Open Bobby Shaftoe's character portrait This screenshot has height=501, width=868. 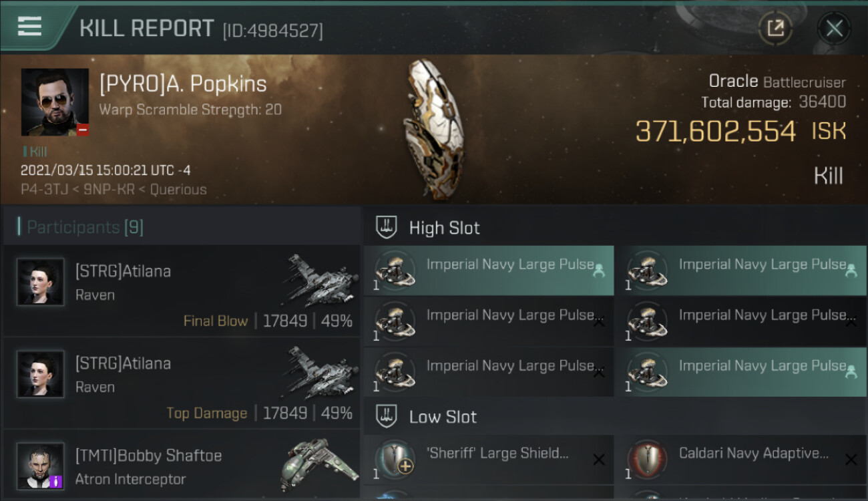coord(41,466)
